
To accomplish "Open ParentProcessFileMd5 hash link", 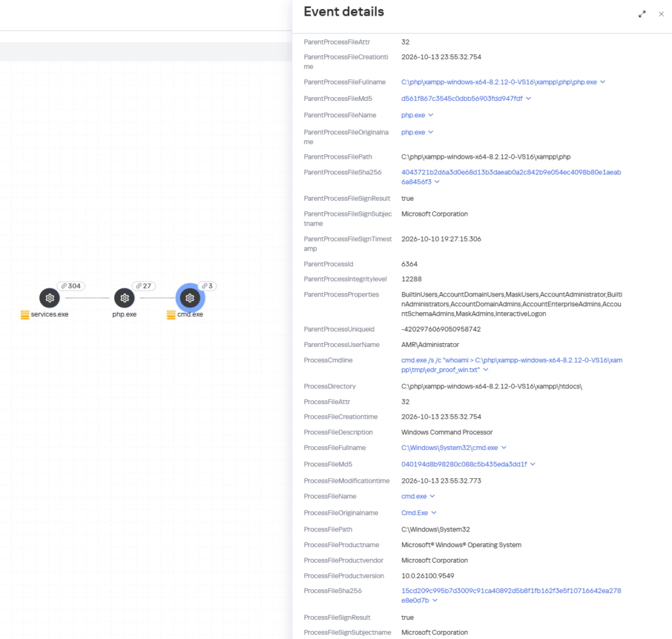I will (462, 98).
